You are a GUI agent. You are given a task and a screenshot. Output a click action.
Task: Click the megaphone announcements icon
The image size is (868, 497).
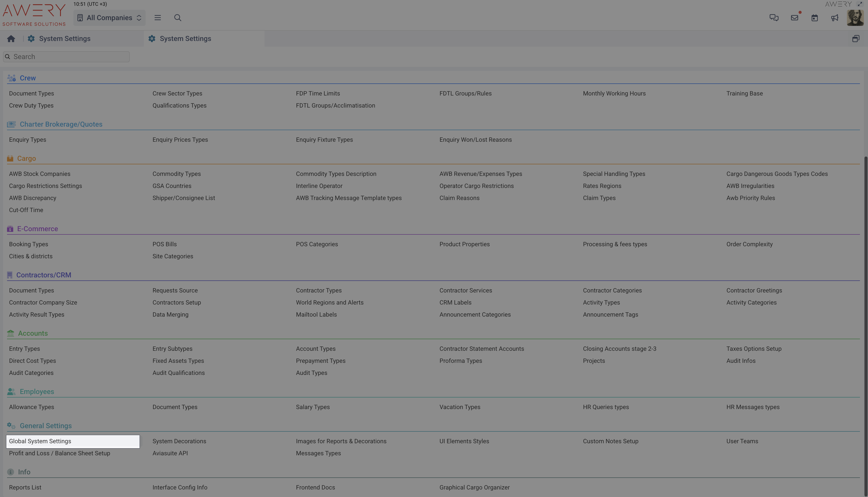(x=835, y=18)
